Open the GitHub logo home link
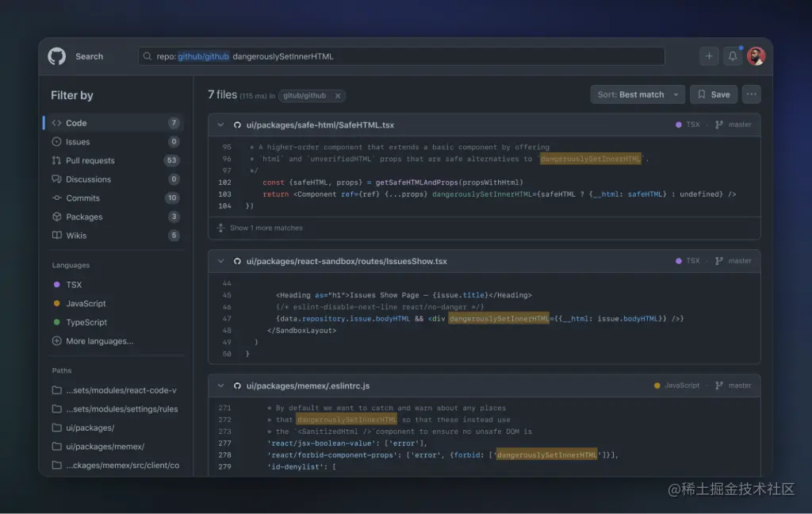Viewport: 812px width, 514px height. click(x=57, y=56)
